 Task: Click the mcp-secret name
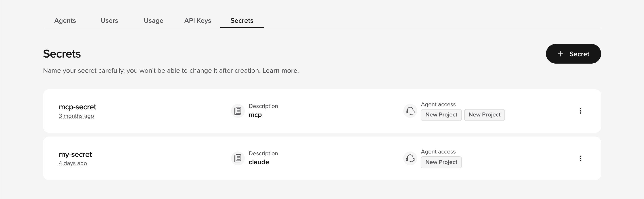(x=77, y=107)
